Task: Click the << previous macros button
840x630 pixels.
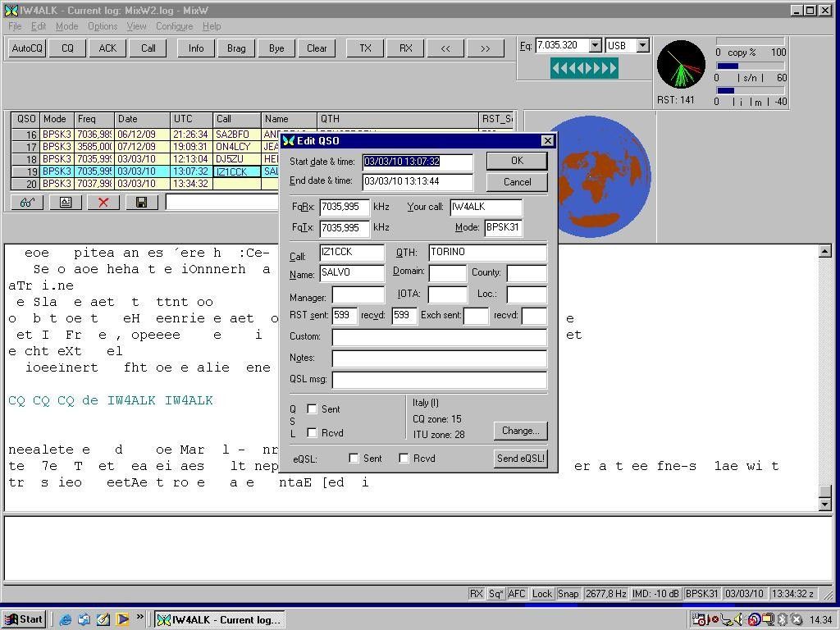Action: click(445, 48)
